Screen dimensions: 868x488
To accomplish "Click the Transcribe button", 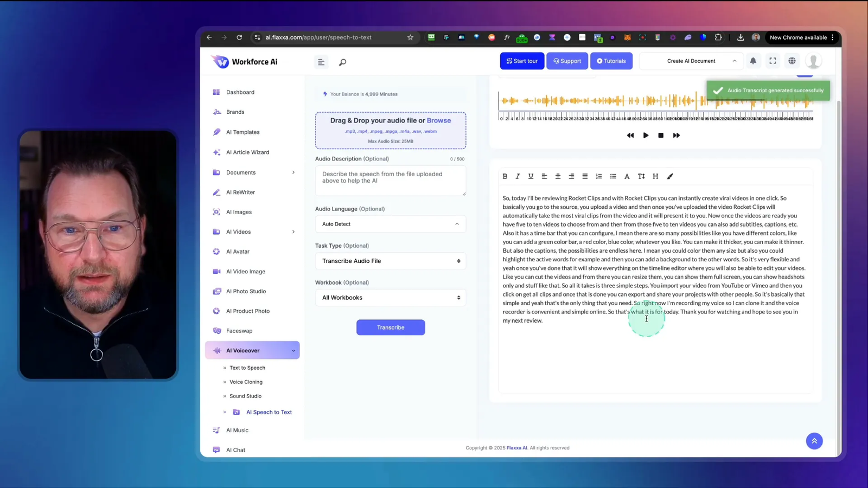I will coord(391,327).
